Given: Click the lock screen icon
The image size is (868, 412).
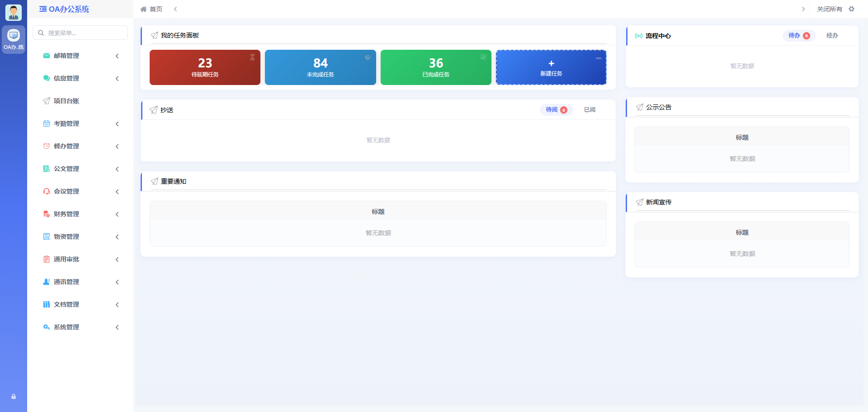Looking at the screenshot, I should pos(14,397).
